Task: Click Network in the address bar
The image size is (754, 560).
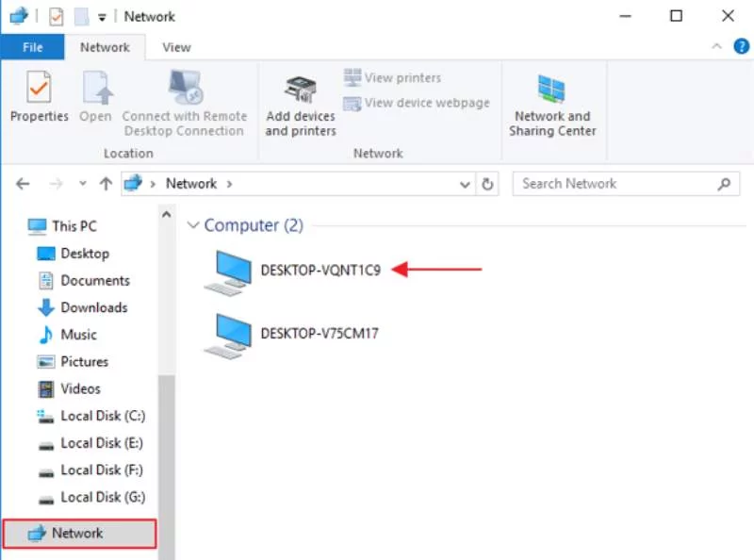Action: (x=191, y=183)
